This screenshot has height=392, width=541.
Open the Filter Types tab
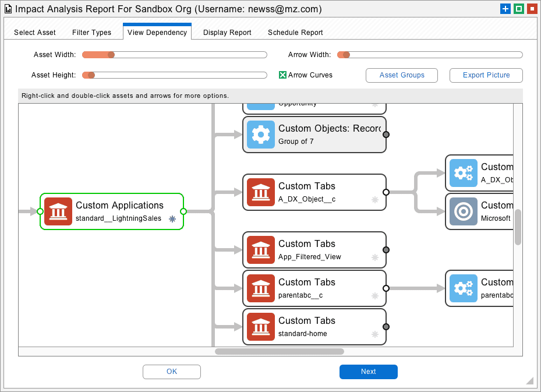click(92, 33)
